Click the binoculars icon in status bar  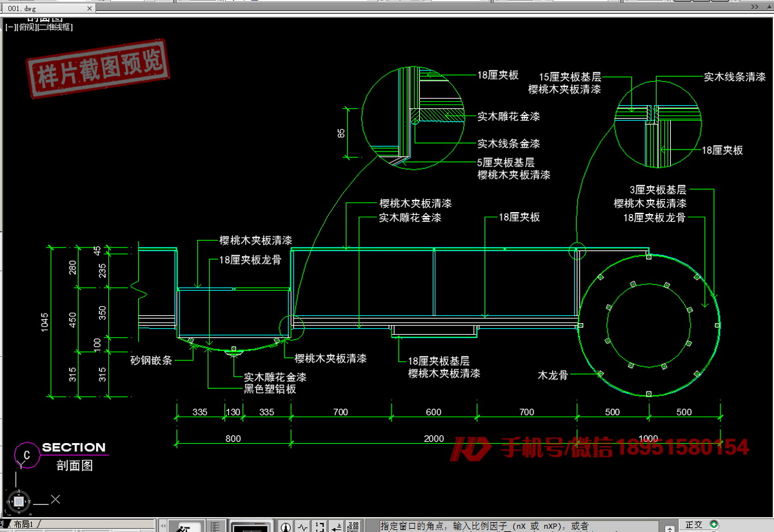pyautogui.click(x=183, y=527)
